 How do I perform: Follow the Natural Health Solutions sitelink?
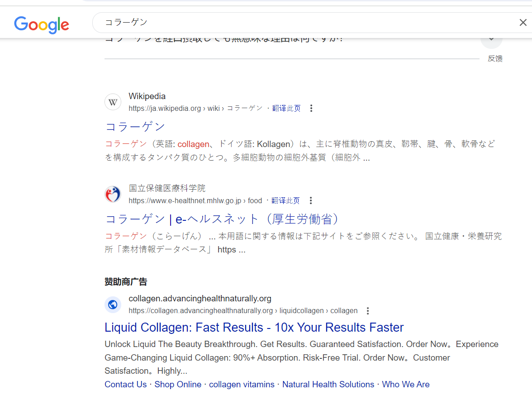[x=328, y=385]
